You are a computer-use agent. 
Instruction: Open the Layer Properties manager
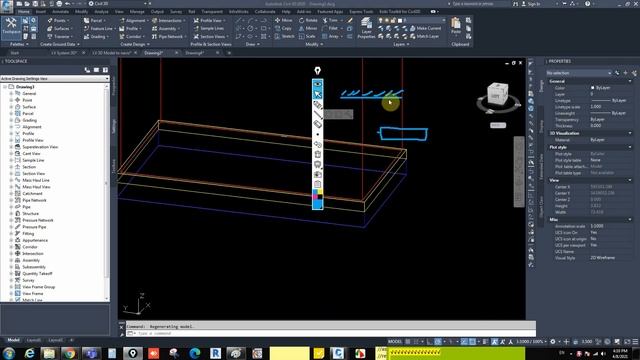[x=366, y=28]
